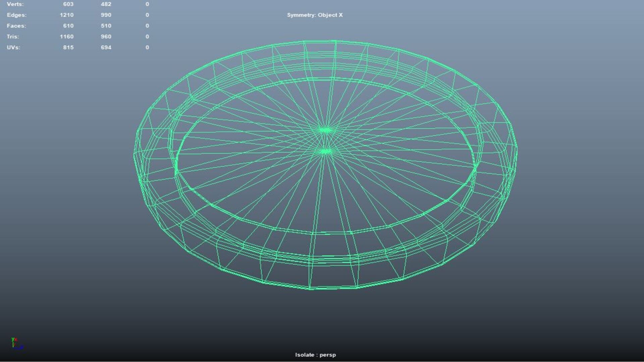This screenshot has width=644, height=362.
Task: Click the Faces value 510
Action: (x=106, y=25)
